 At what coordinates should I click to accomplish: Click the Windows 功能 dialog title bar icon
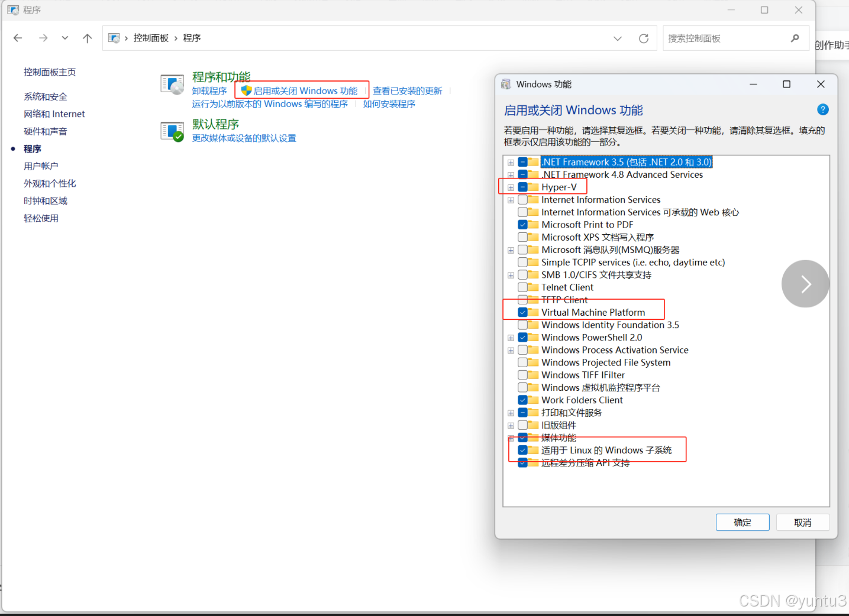click(x=506, y=84)
